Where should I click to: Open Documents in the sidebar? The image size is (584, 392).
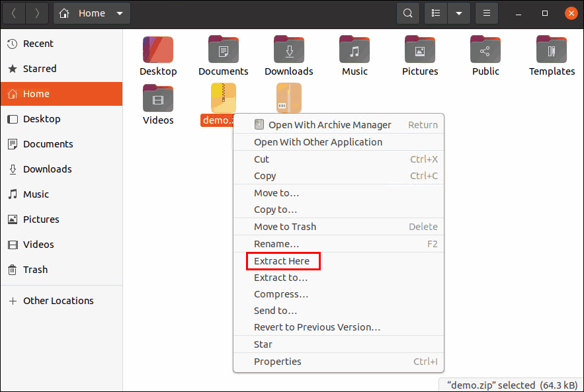[x=62, y=144]
